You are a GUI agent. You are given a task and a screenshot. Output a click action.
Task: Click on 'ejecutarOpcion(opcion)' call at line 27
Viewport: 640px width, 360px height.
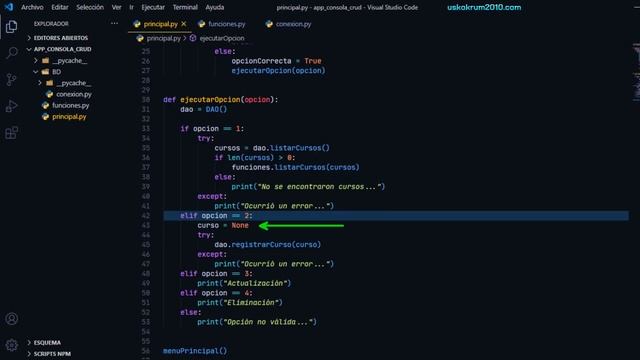278,71
